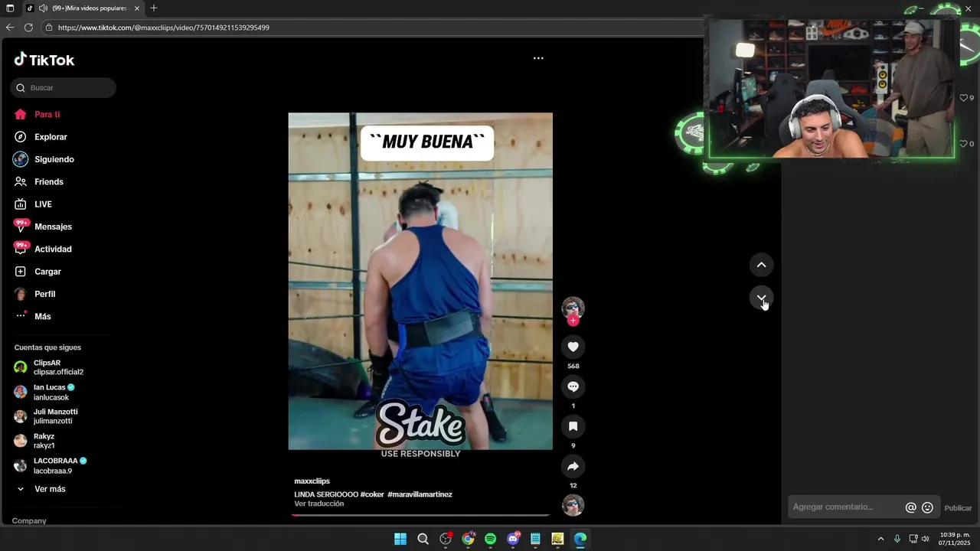Seek on the video progress bar
The height and width of the screenshot is (551, 980).
pos(420,515)
